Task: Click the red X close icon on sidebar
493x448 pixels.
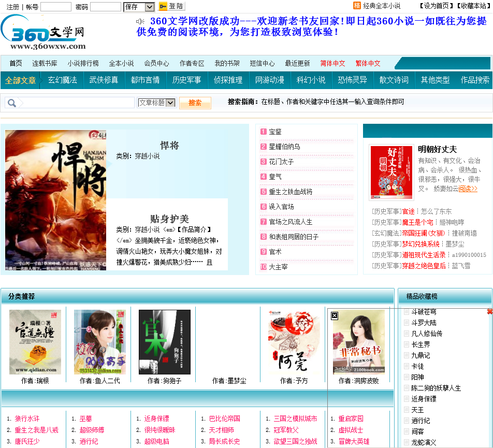Action: pyautogui.click(x=489, y=311)
